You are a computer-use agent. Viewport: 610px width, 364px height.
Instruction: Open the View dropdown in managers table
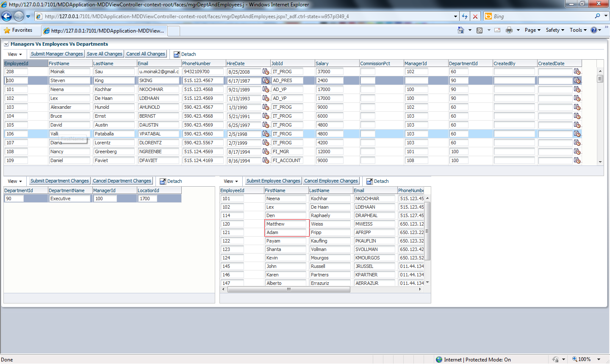click(15, 54)
